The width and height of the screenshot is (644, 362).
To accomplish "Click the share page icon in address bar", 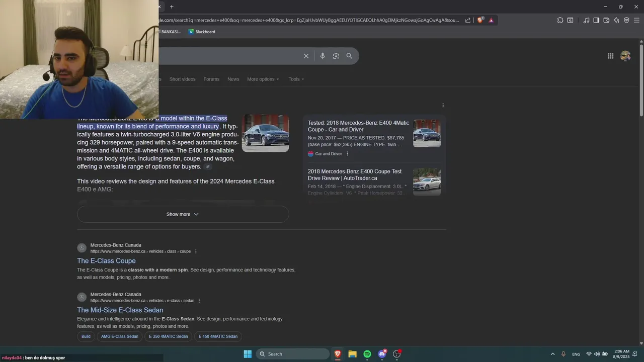I will [468, 20].
